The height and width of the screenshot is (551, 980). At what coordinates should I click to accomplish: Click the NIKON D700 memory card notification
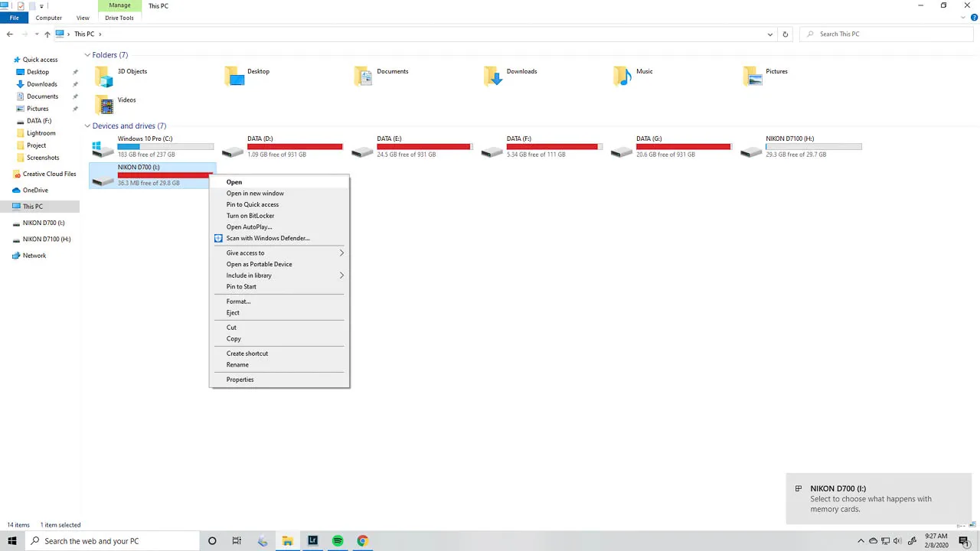[878, 498]
